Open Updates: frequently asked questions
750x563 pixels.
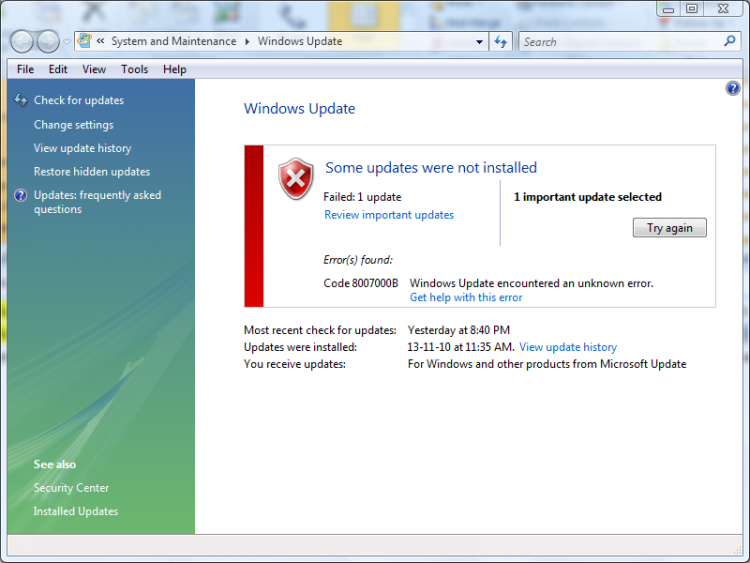click(x=98, y=202)
